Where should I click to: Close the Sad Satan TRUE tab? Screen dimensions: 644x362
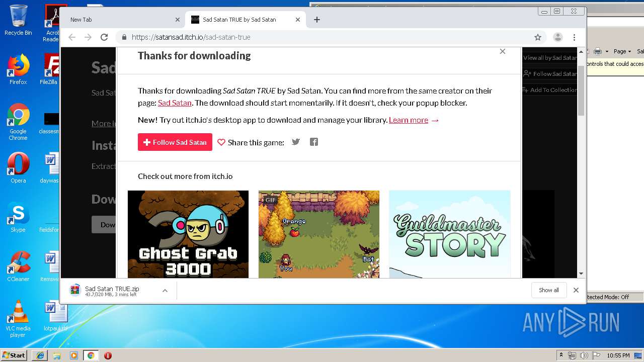pos(298,20)
